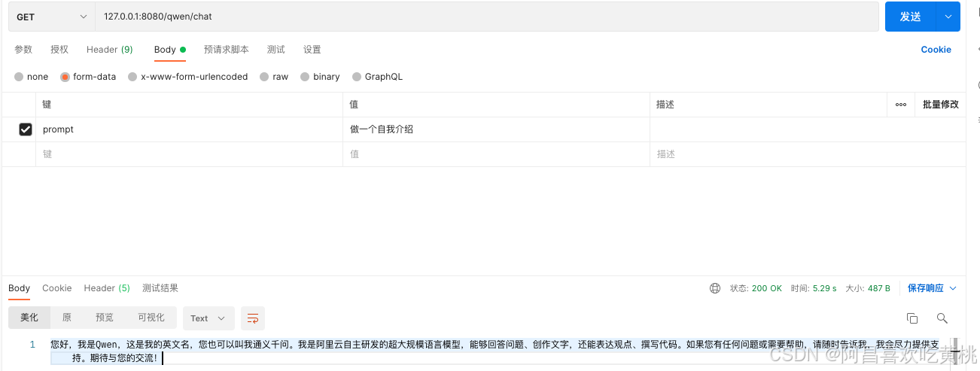Toggle the word wrap icon
Viewport: 980px width, 371px height.
(x=253, y=318)
